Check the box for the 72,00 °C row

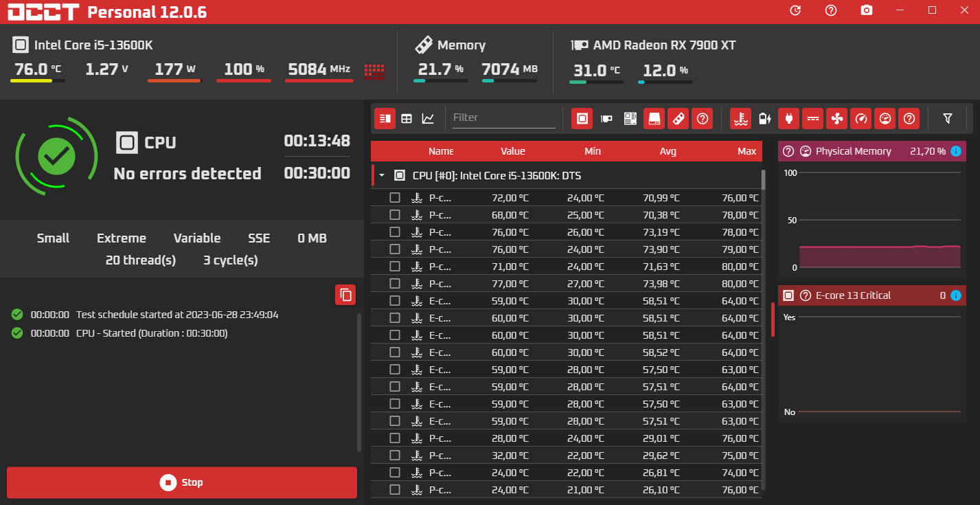click(x=395, y=198)
